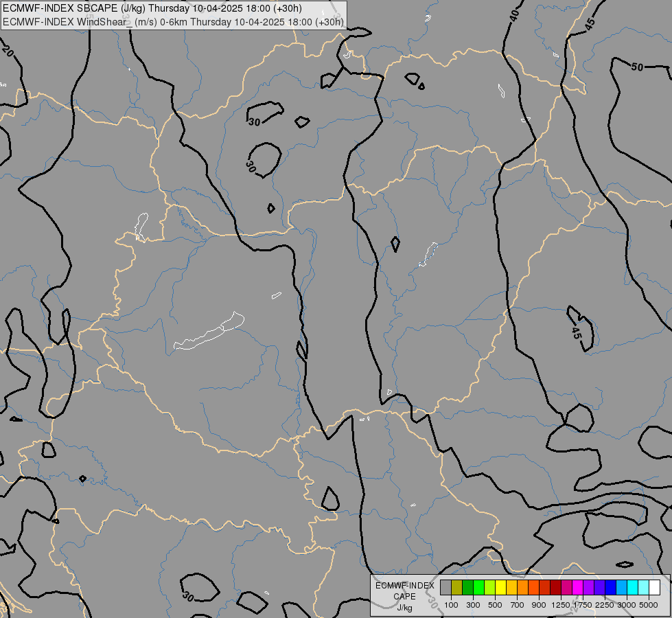Click the 'ECMWF-INDEX' label in the legend
672x618 pixels.
404,586
